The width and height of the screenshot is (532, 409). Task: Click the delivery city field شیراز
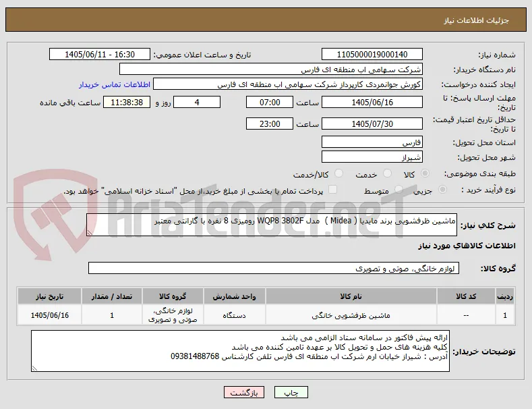tap(372, 157)
